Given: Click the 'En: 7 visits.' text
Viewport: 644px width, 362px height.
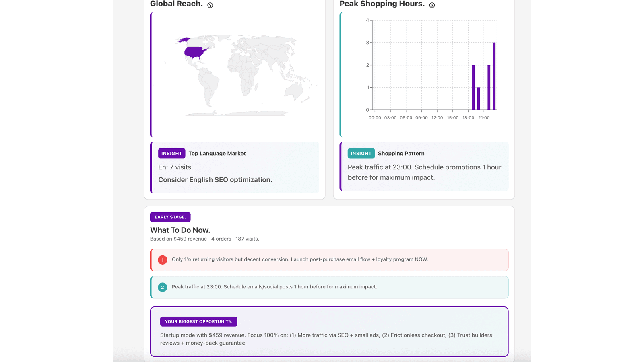Looking at the screenshot, I should click(175, 167).
